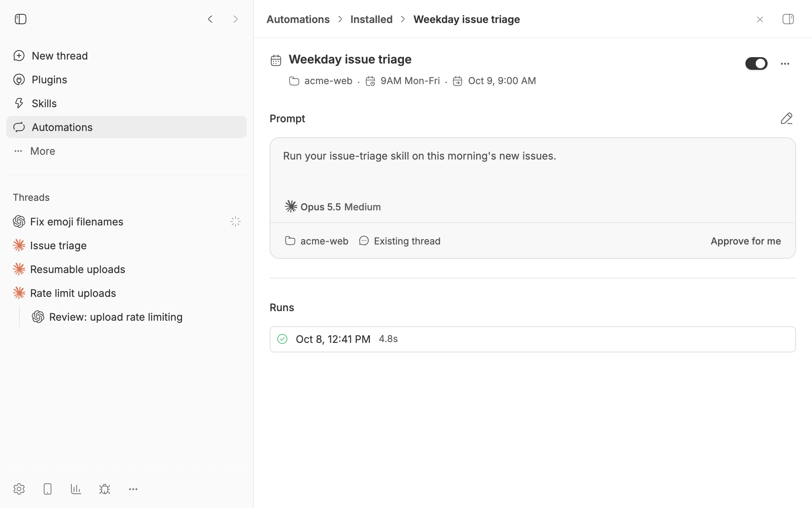Click the Threads section label
The image size is (812, 508).
31,197
